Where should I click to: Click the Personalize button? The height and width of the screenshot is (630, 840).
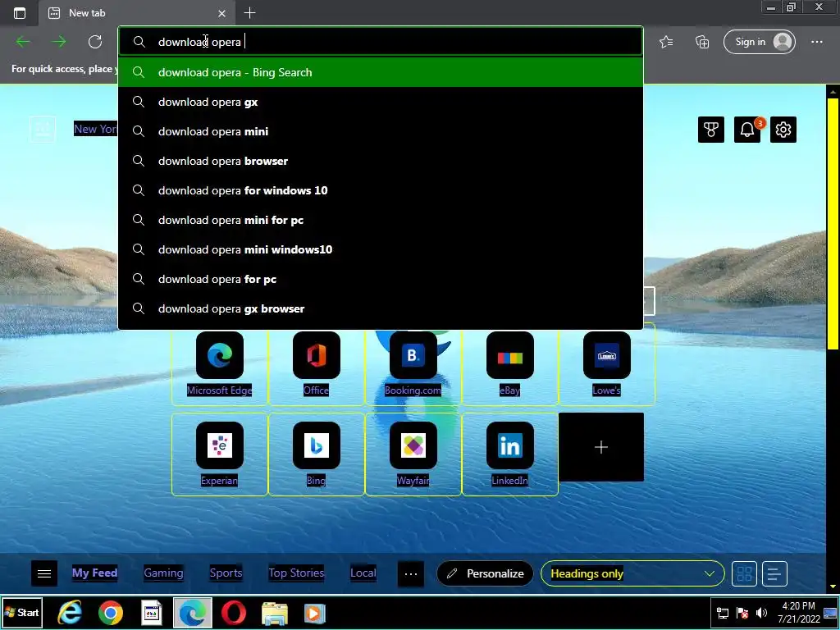485,573
